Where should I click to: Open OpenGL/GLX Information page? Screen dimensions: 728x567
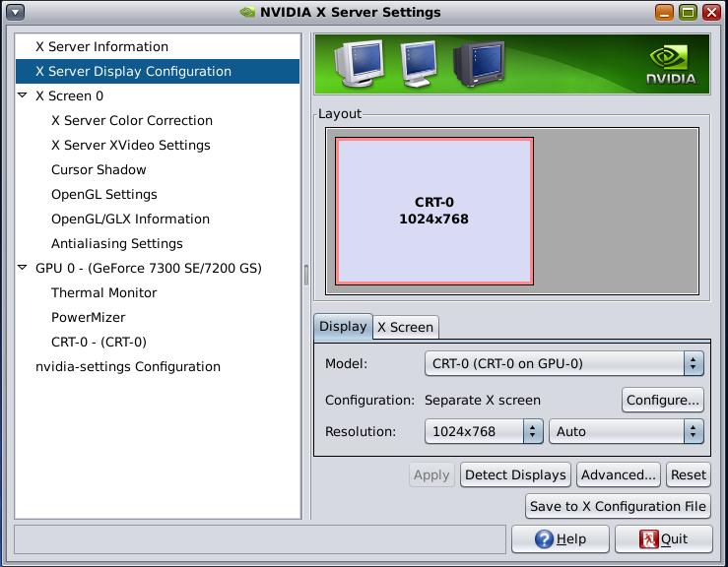(x=130, y=219)
